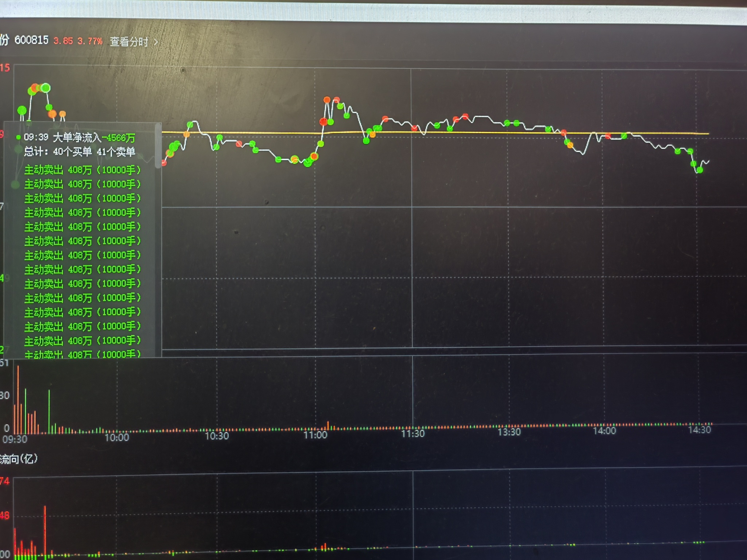Image resolution: width=747 pixels, height=560 pixels.
Task: Click the green bullet beside 09:39
Action: (x=18, y=137)
